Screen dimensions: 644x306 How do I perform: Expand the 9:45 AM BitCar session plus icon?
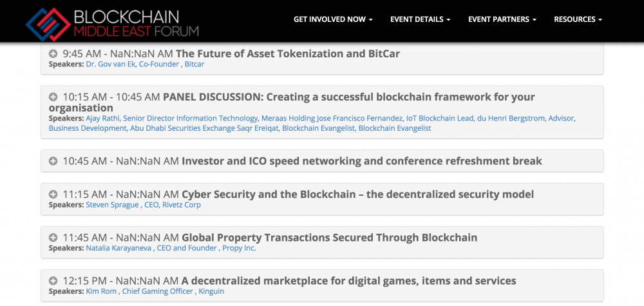click(53, 53)
